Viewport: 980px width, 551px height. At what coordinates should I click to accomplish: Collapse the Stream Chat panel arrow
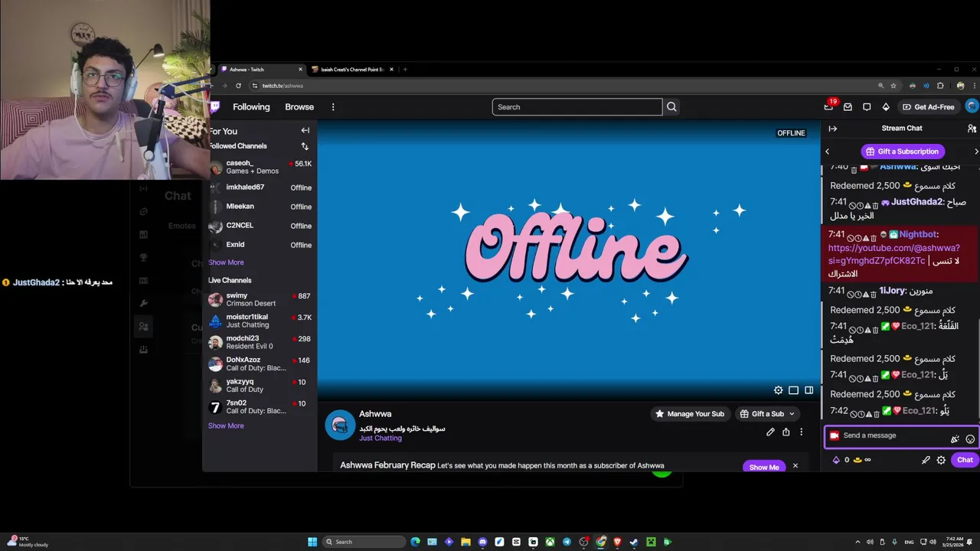coord(833,129)
